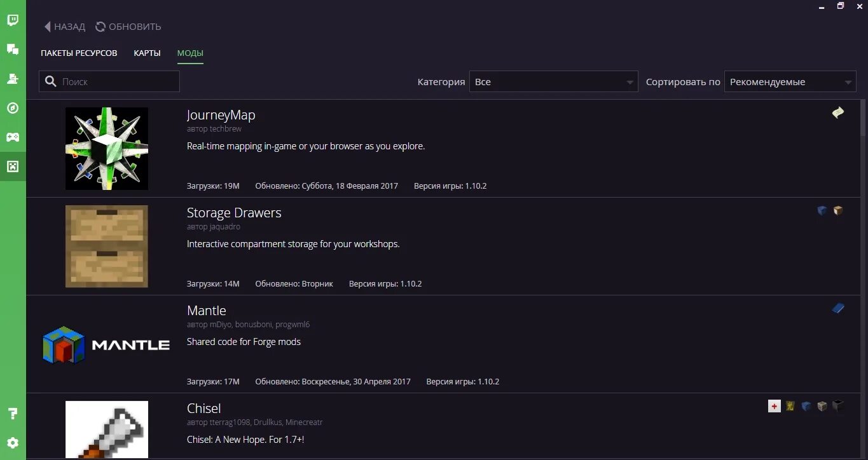Click description 'Shared code for Forge mods'
The image size is (868, 460).
click(x=244, y=342)
